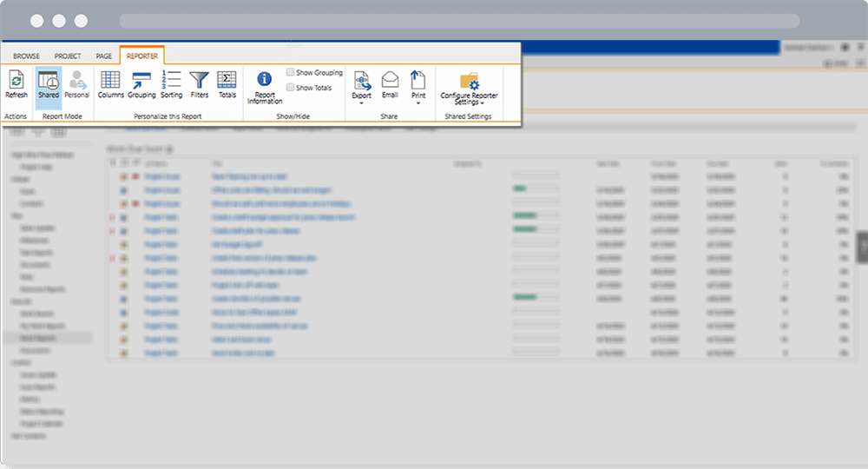868x469 pixels.
Task: Enable the Show Grouping checkbox
Action: click(x=291, y=73)
